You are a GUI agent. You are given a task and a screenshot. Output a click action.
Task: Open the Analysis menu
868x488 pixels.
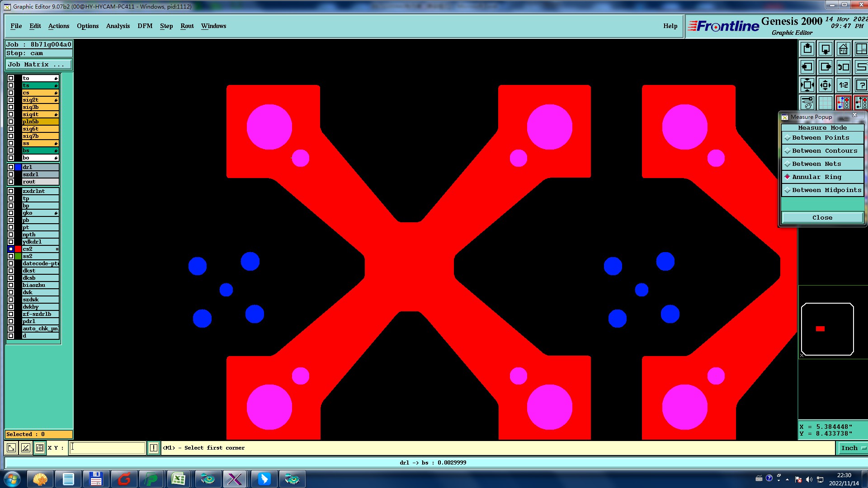coord(118,26)
